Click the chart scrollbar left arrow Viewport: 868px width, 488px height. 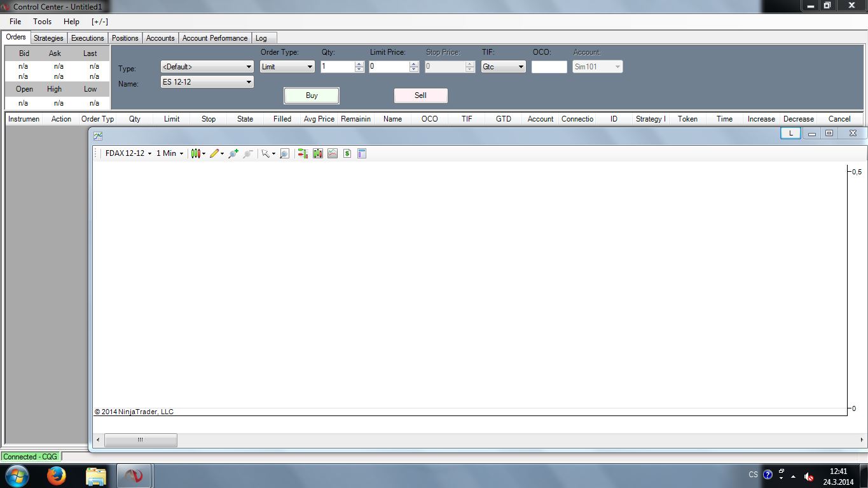coord(98,440)
